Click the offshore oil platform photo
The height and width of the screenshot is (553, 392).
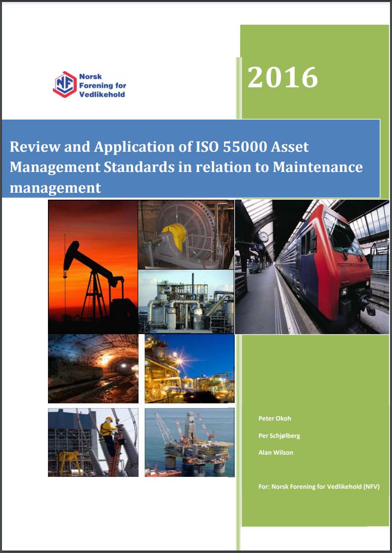tap(189, 443)
